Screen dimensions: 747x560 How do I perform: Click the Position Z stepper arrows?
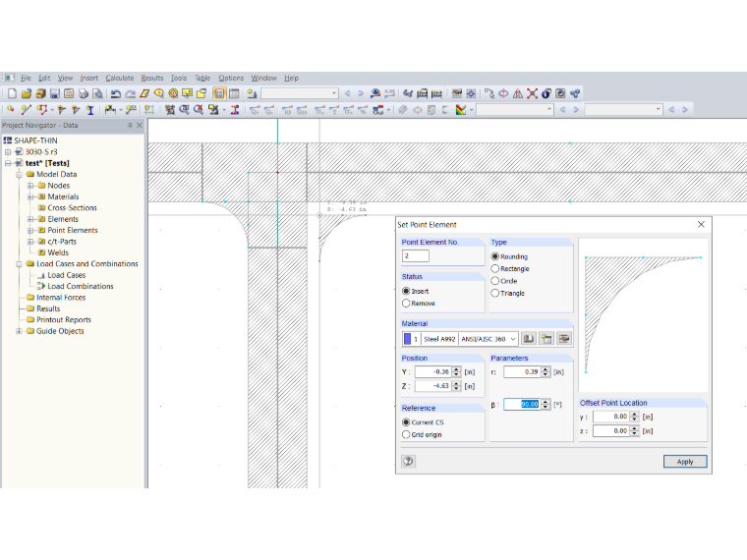[456, 386]
